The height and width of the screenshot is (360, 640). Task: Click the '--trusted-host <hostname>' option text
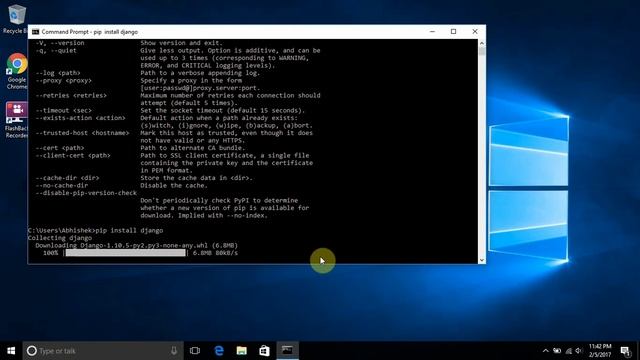[x=82, y=133]
